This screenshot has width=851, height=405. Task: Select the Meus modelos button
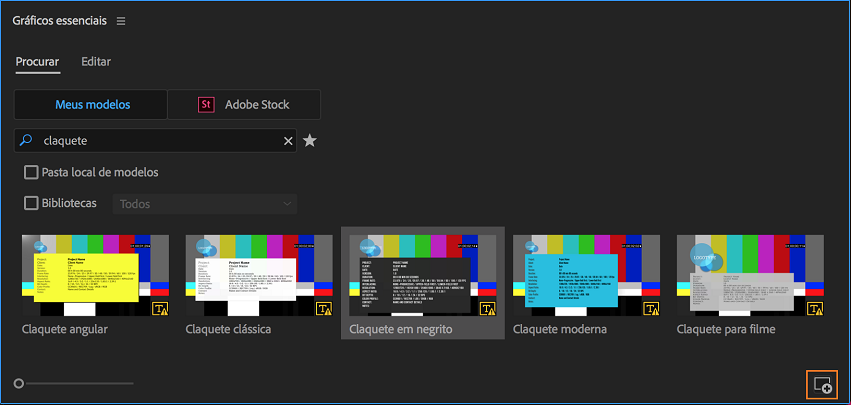click(x=91, y=105)
